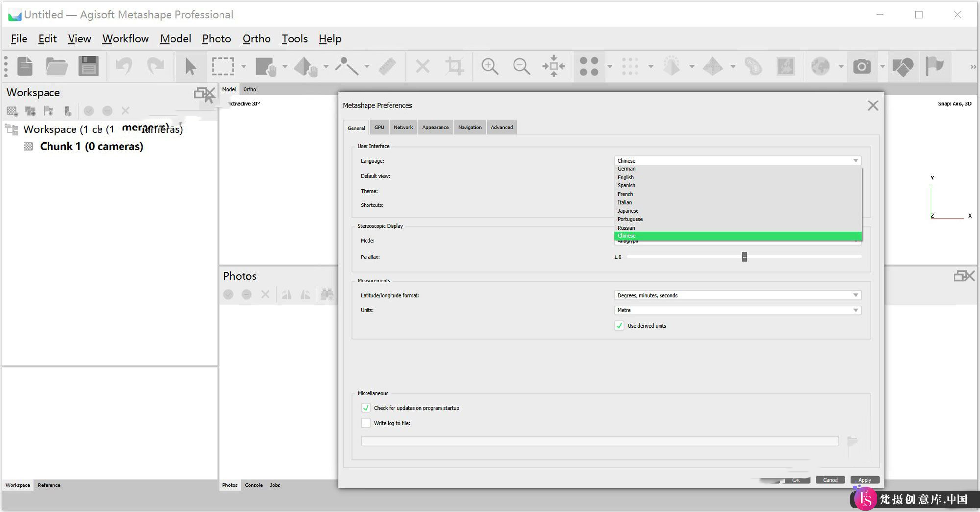
Task: Expand the show cameras dropdown arrow
Action: pyautogui.click(x=882, y=66)
